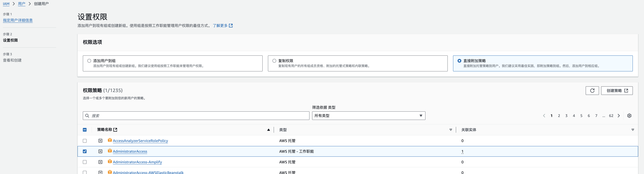Click the AdministratorAccess-Amplify policy cube icon

point(109,161)
